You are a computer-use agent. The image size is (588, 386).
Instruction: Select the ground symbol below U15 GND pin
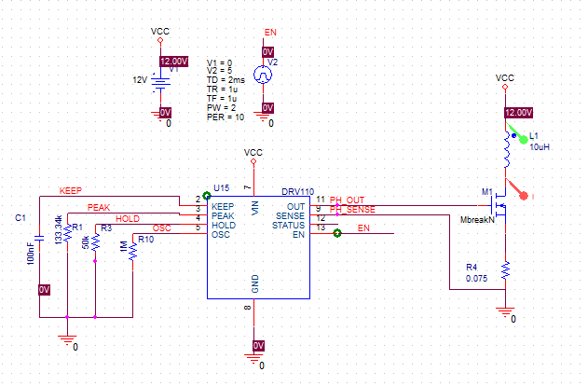253,359
